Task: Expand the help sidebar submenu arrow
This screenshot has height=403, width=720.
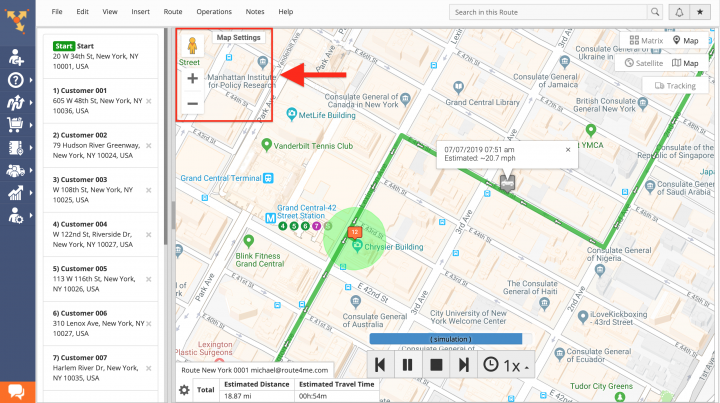Action: point(31,80)
